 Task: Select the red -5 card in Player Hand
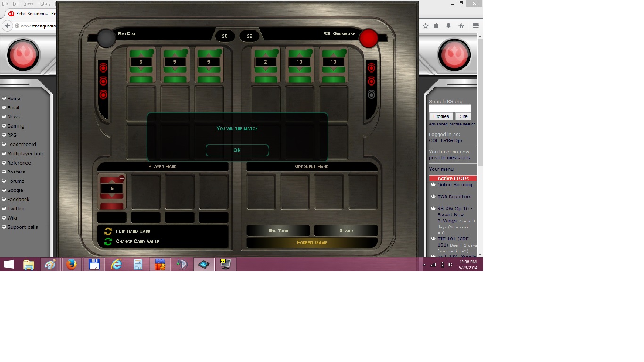click(112, 191)
